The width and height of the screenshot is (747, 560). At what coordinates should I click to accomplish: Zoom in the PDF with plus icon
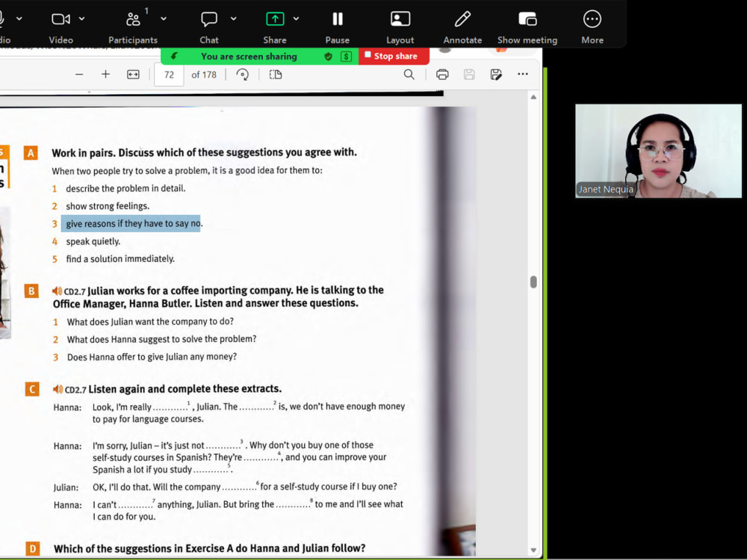[x=106, y=74]
